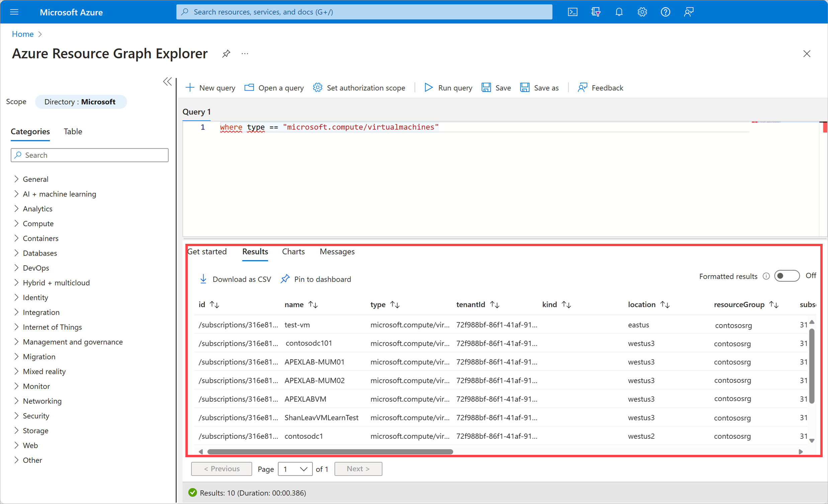Image resolution: width=828 pixels, height=504 pixels.
Task: Focus the global search resources box
Action: click(x=364, y=12)
